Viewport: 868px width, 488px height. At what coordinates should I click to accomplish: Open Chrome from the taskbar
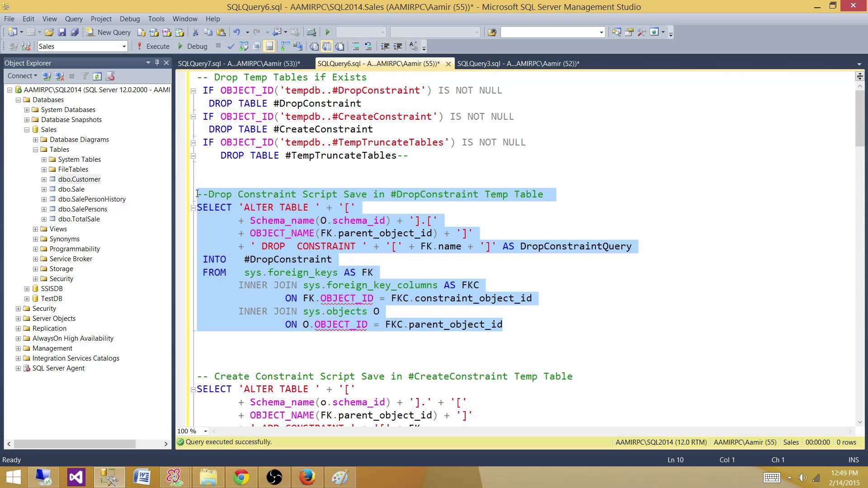coord(241,477)
